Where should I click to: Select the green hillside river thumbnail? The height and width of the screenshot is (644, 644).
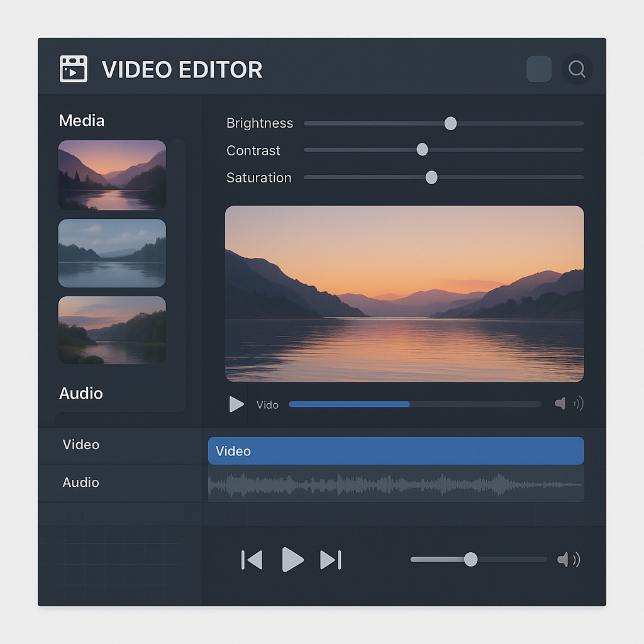(112, 330)
